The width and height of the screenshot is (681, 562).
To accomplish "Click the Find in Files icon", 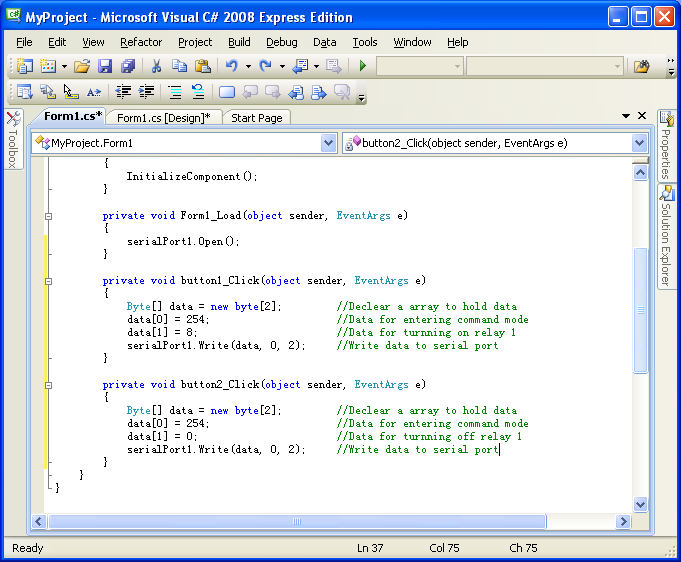I will (x=642, y=66).
